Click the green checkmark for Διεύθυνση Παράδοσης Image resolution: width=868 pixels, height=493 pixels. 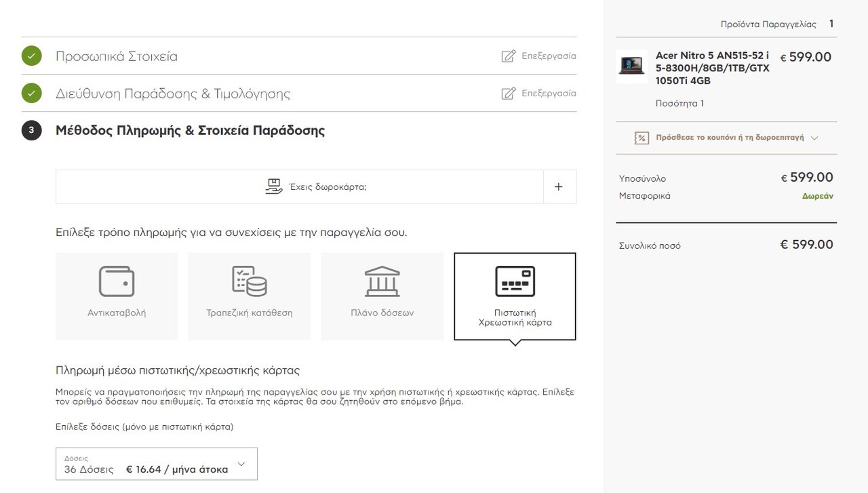(32, 94)
